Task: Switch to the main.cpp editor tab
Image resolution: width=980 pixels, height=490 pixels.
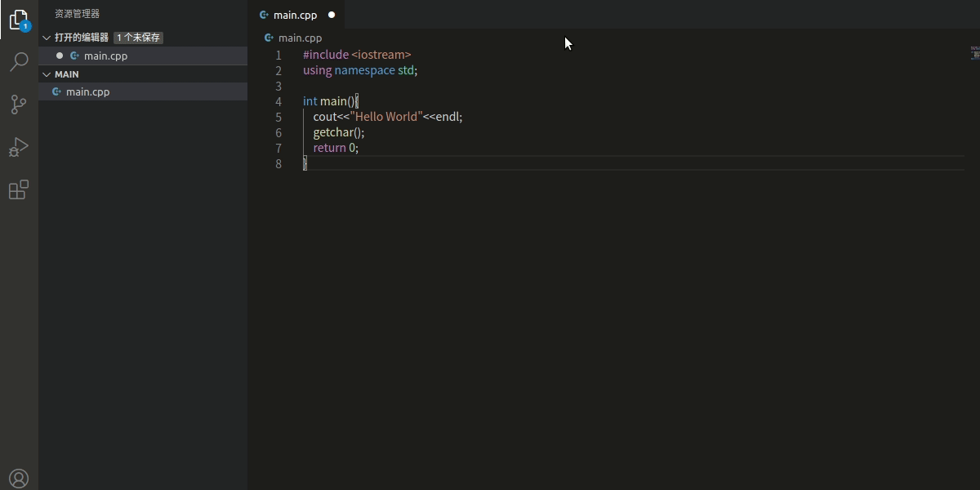Action: point(296,14)
